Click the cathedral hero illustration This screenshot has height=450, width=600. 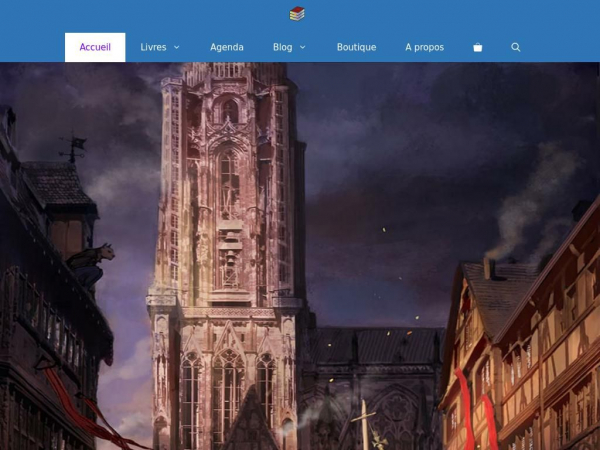point(300,256)
